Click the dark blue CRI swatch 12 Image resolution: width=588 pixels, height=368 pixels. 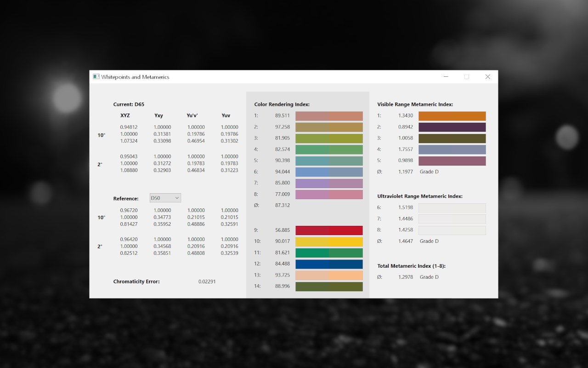click(329, 264)
